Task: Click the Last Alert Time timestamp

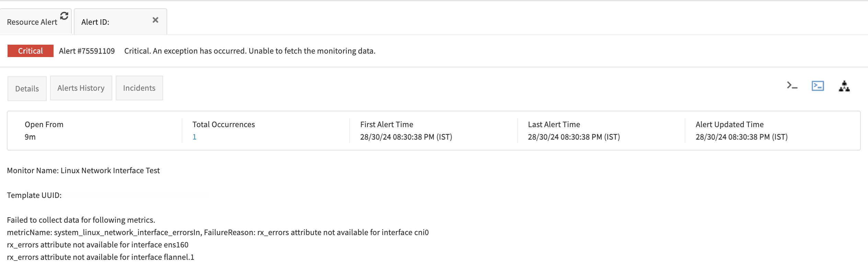Action: point(574,136)
